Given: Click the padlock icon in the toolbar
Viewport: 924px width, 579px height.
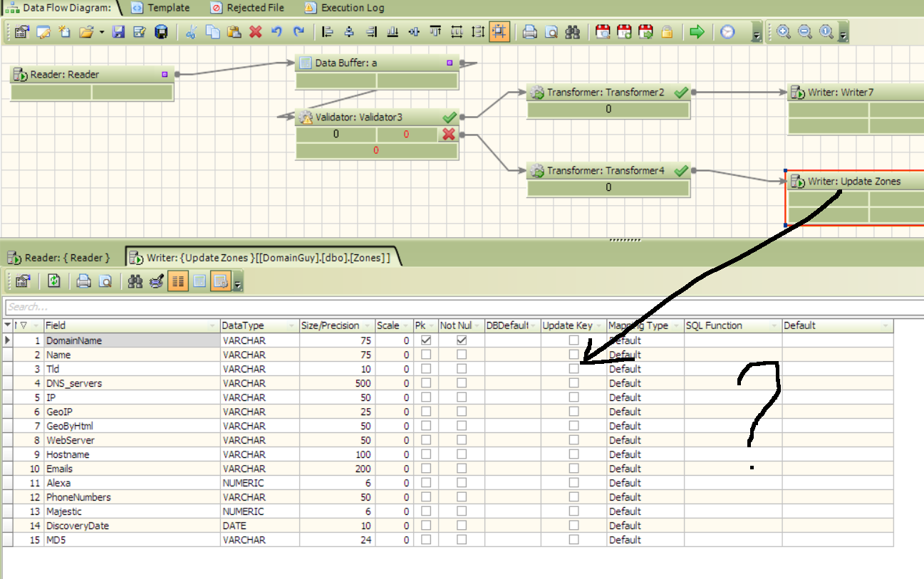Looking at the screenshot, I should coord(667,32).
